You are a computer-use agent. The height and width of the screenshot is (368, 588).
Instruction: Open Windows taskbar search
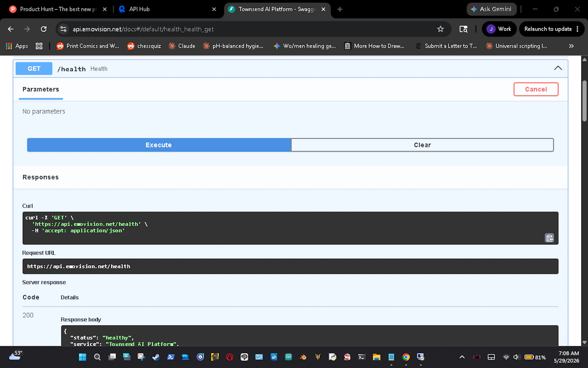click(x=97, y=357)
